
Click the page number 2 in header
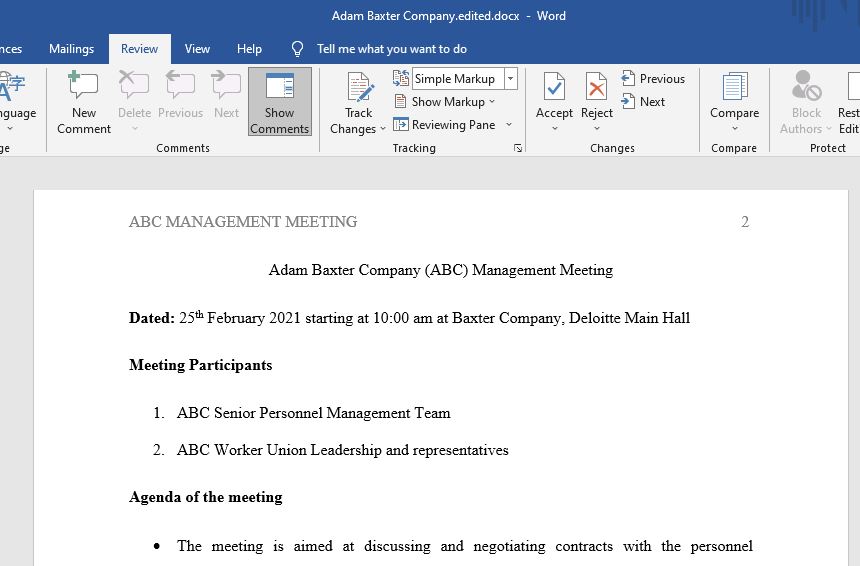745,222
